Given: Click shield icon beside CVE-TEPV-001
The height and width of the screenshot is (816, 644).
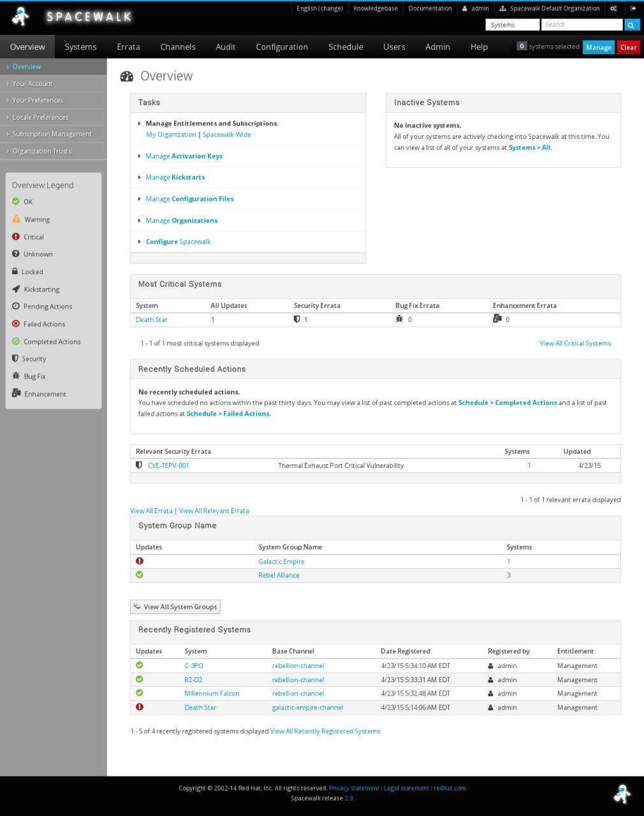Looking at the screenshot, I should point(139,465).
